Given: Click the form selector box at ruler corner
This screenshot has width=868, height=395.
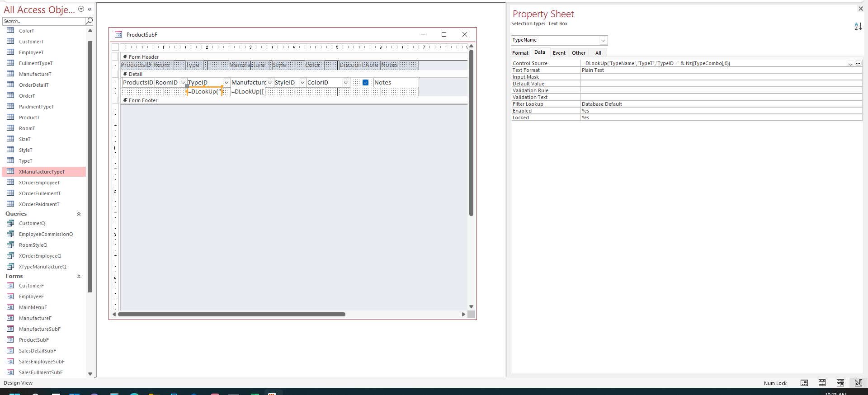Looking at the screenshot, I should [x=115, y=47].
